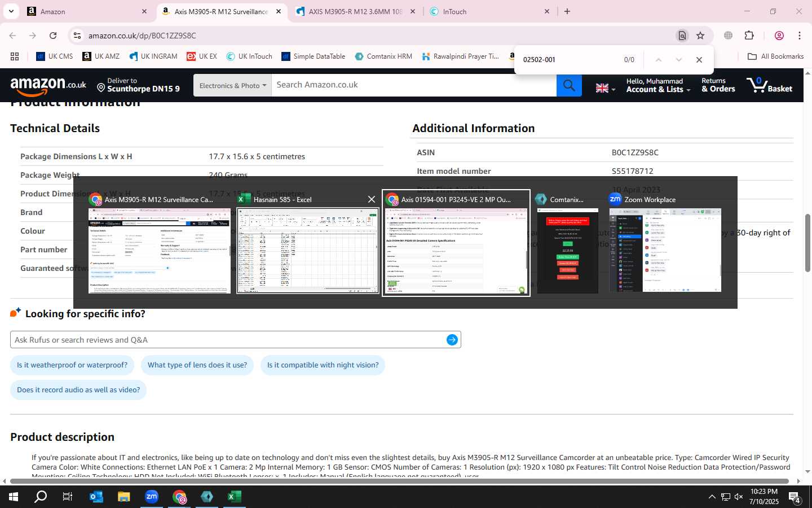This screenshot has height=508, width=812.
Task: Ask 'Is it weatherproof or waterproof?'
Action: [72, 365]
